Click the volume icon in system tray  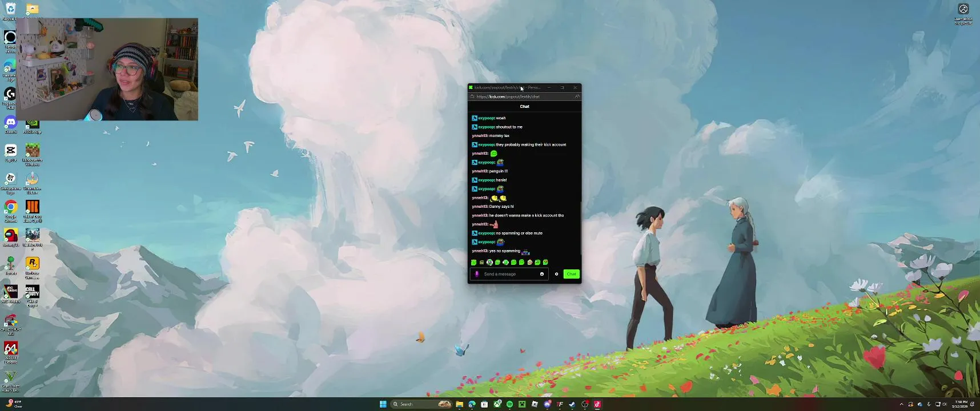coord(945,404)
